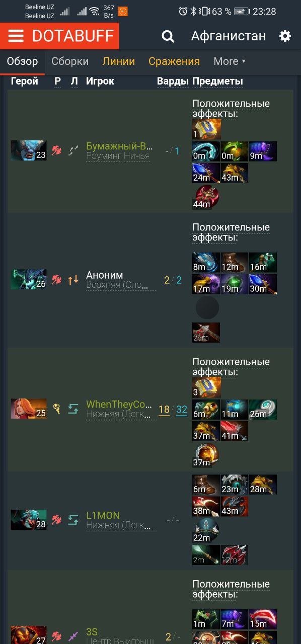Click the Афганистан country selector

point(229,36)
